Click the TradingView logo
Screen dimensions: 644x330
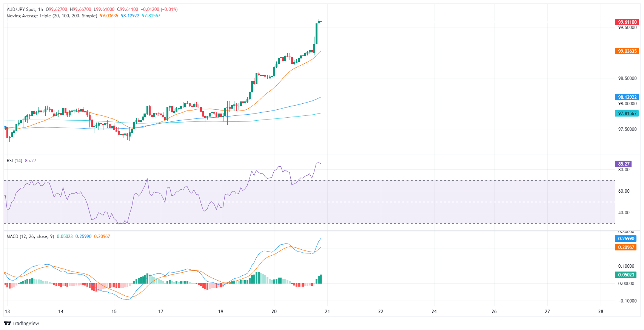tap(22, 323)
